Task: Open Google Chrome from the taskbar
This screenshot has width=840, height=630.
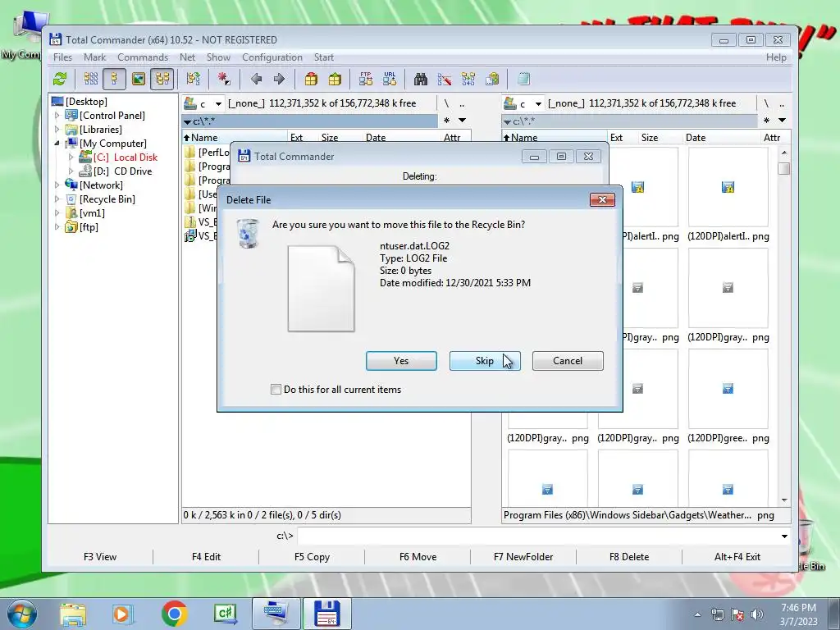Action: [x=174, y=614]
